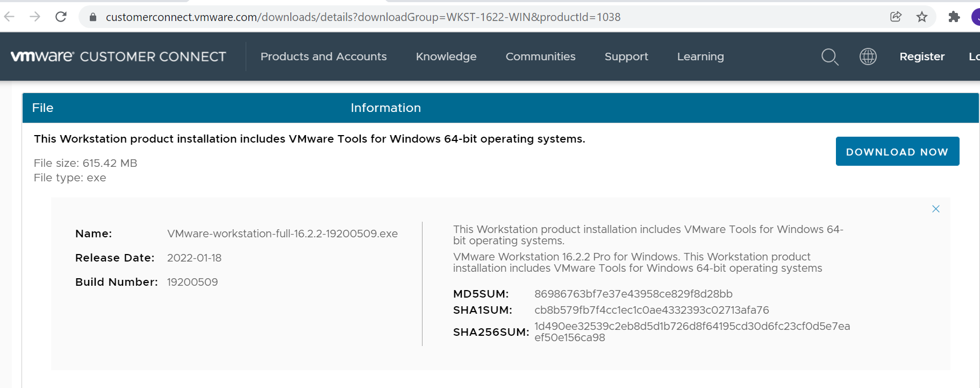Open the Knowledge menu
980x388 pixels.
click(446, 57)
